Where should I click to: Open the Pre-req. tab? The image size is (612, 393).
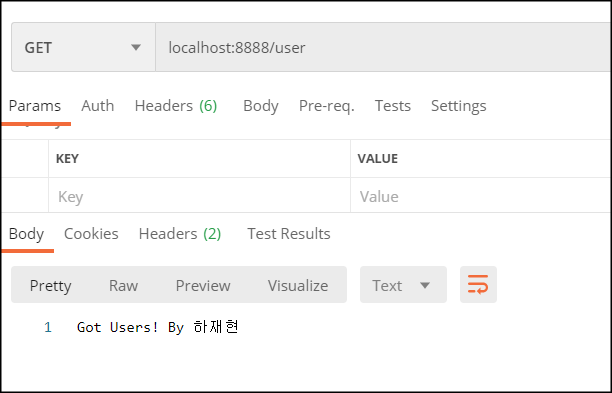[x=327, y=106]
